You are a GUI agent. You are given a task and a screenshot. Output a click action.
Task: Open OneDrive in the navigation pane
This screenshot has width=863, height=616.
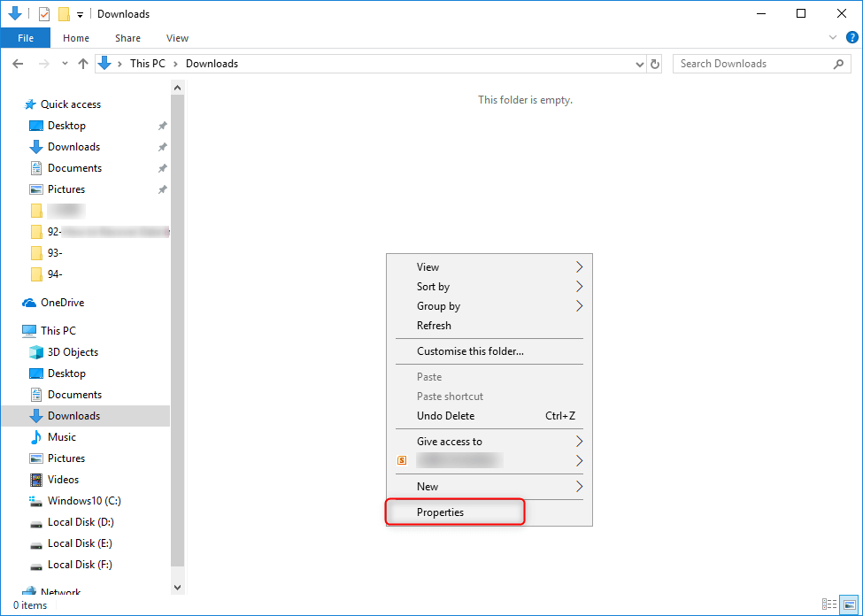pyautogui.click(x=62, y=303)
